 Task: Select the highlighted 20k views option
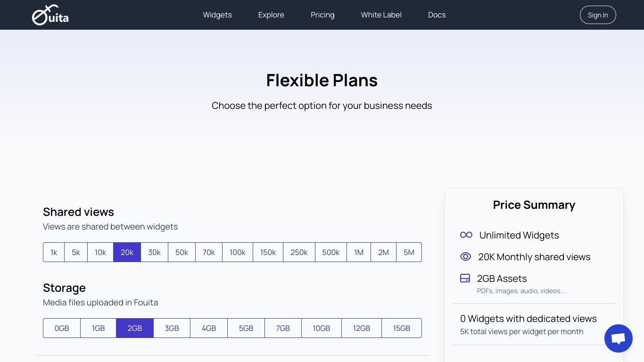[127, 252]
